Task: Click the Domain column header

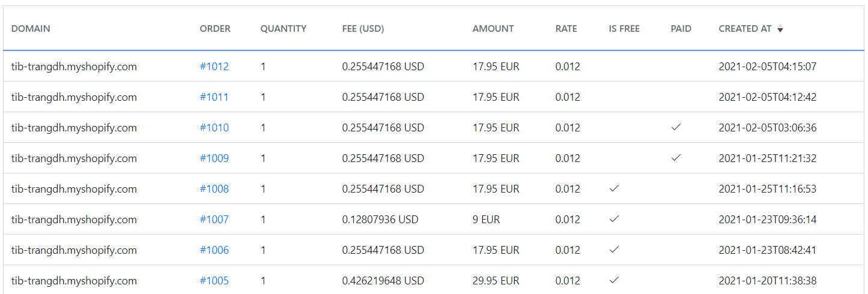Action: 31,29
